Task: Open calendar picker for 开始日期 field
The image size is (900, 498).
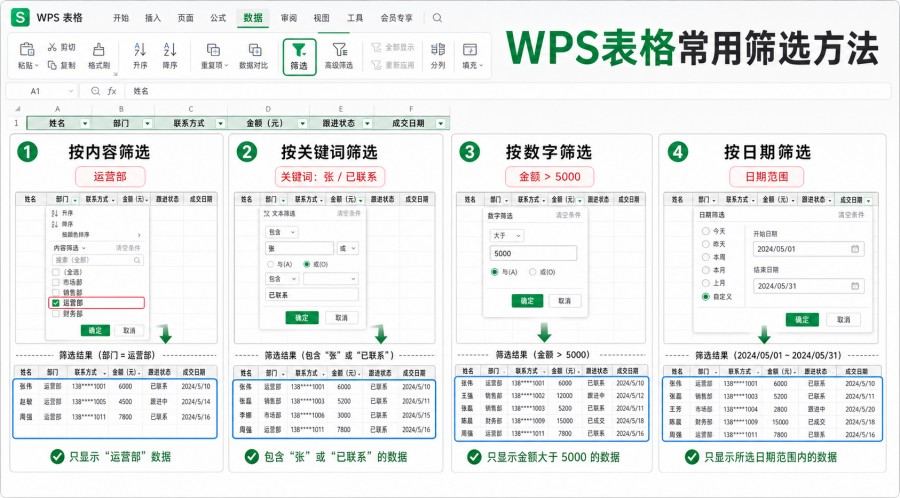Action: click(855, 249)
